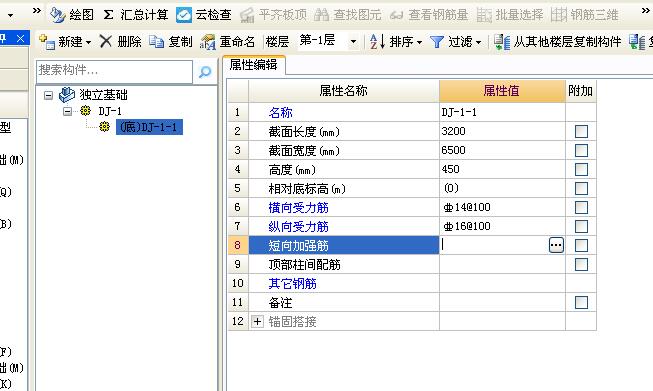This screenshot has width=653, height=391.
Task: Edit 短向加强筋 value field
Action: click(x=494, y=245)
